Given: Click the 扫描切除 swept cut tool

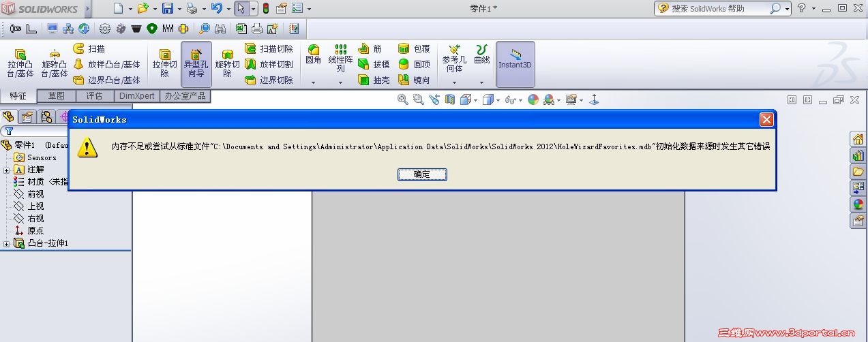Looking at the screenshot, I should pos(269,49).
